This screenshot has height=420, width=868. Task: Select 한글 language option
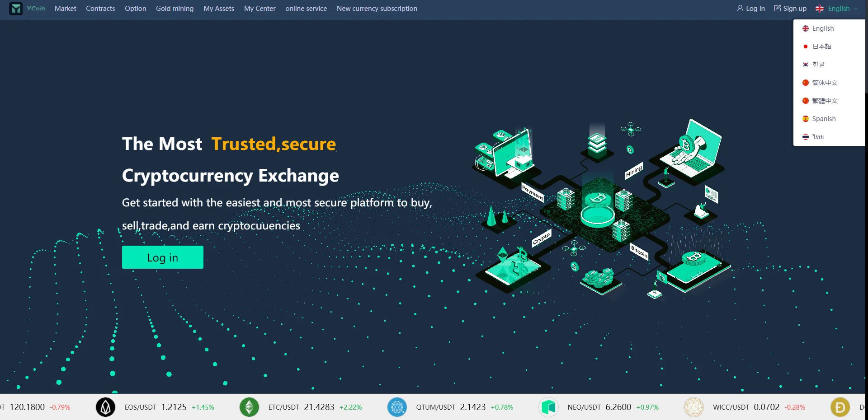[x=829, y=65]
